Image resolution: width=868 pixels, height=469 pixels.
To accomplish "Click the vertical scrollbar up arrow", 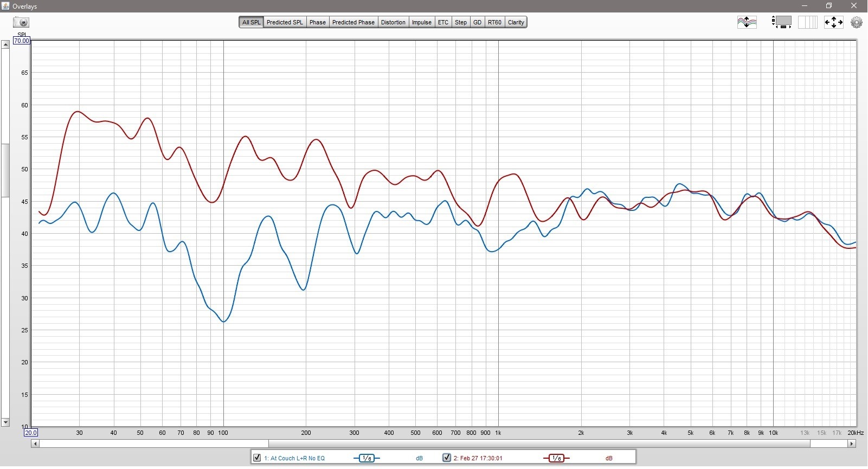I will [5, 44].
